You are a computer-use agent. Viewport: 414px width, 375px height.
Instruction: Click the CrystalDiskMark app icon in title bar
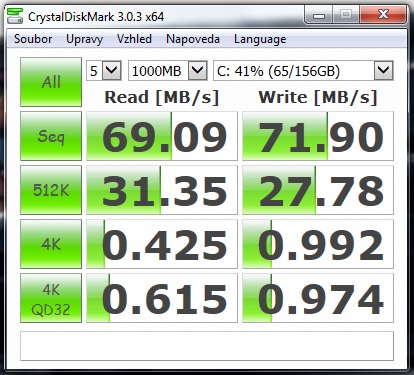[15, 16]
